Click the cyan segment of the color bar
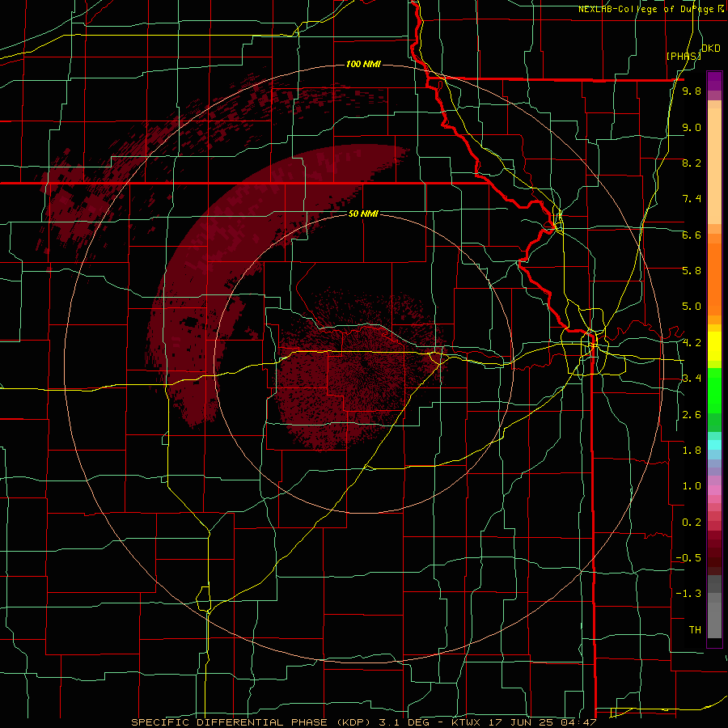The width and height of the screenshot is (728, 728). pyautogui.click(x=714, y=445)
